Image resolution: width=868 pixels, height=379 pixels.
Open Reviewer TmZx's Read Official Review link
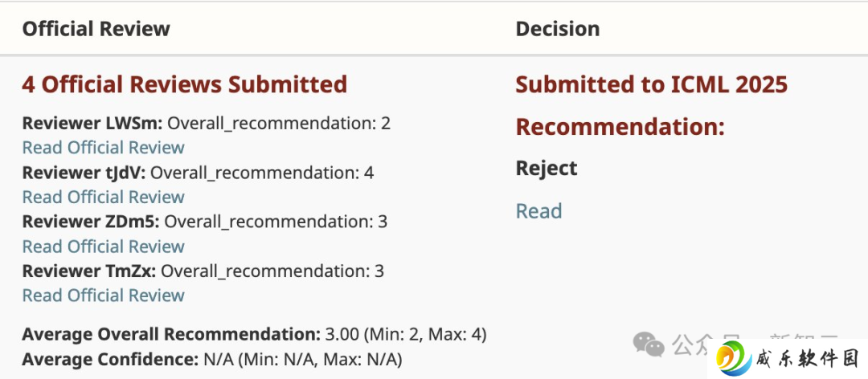point(103,295)
